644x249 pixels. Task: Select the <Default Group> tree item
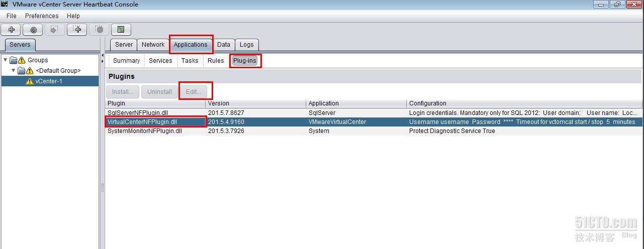coord(58,71)
